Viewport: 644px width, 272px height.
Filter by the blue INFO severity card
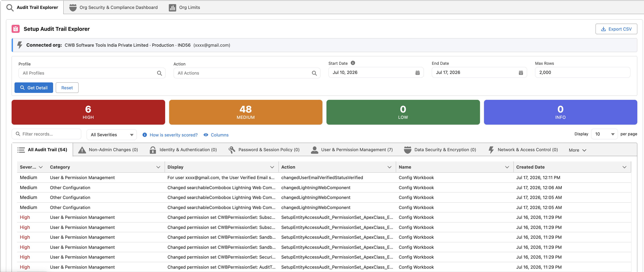(560, 112)
